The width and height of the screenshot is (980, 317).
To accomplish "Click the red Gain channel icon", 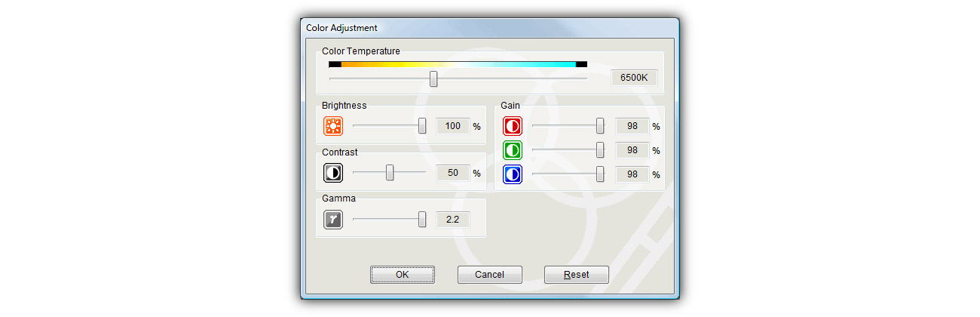I will coord(513,126).
